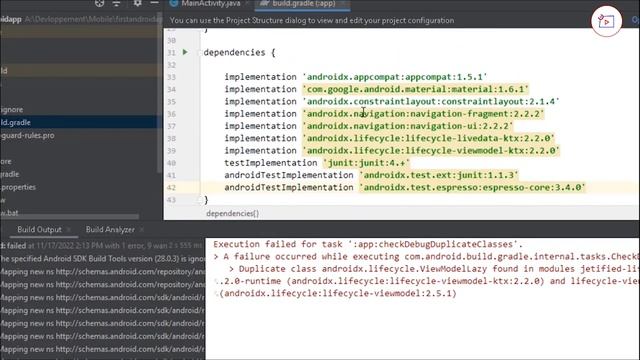Select the ld.gradle file in the project tree
640x360 pixels.
(81, 122)
